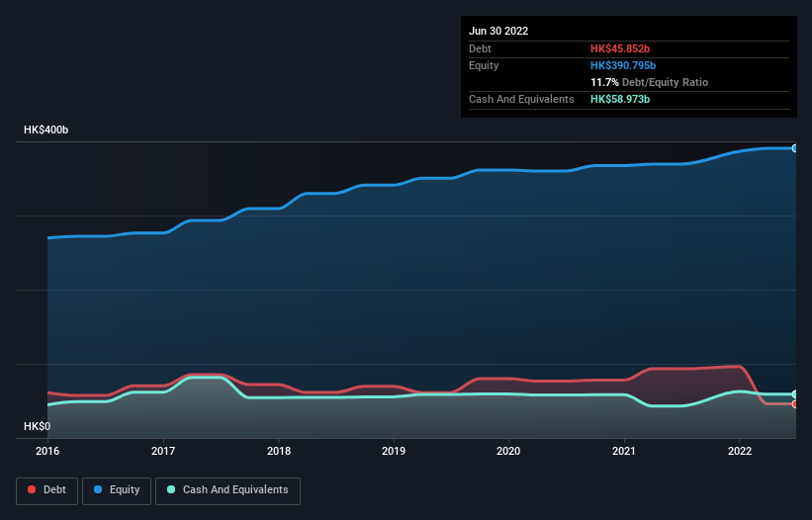Viewport: 812px width, 520px height.
Task: Toggle Cash And Equivalents legend button
Action: point(227,490)
